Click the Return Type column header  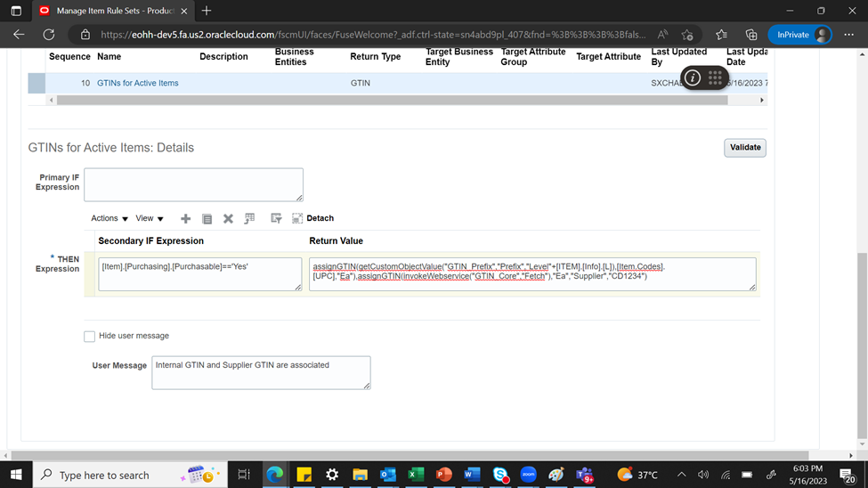pos(376,56)
